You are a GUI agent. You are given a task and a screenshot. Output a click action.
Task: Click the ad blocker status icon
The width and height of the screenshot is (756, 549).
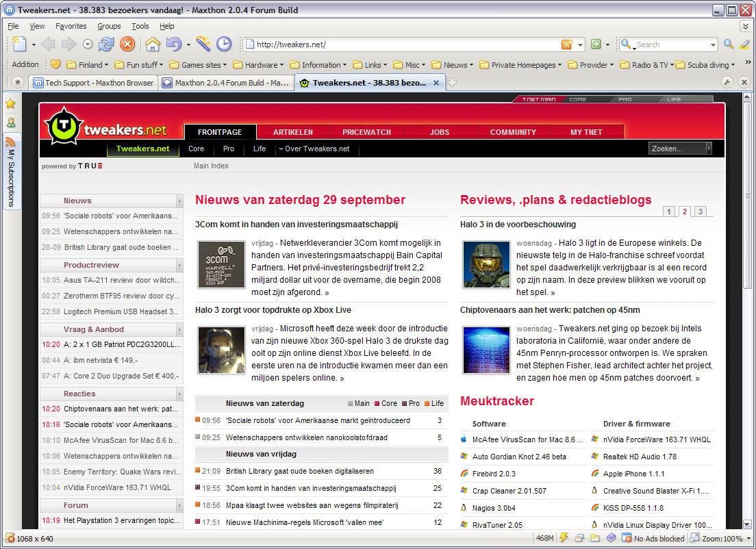point(627,539)
